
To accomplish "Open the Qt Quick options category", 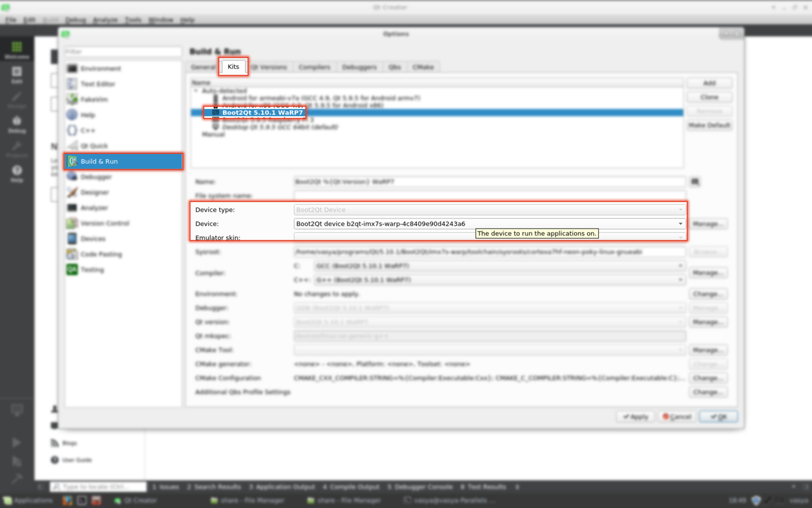I will (123, 146).
